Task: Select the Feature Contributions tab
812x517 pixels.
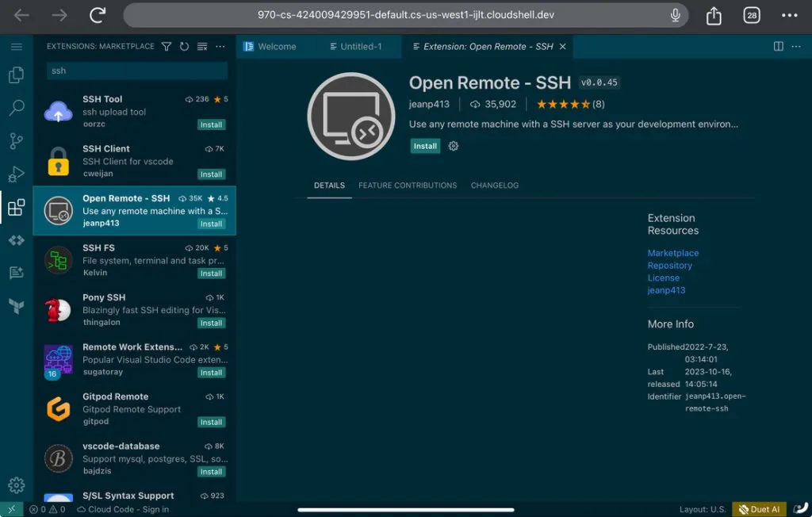Action: click(x=408, y=186)
